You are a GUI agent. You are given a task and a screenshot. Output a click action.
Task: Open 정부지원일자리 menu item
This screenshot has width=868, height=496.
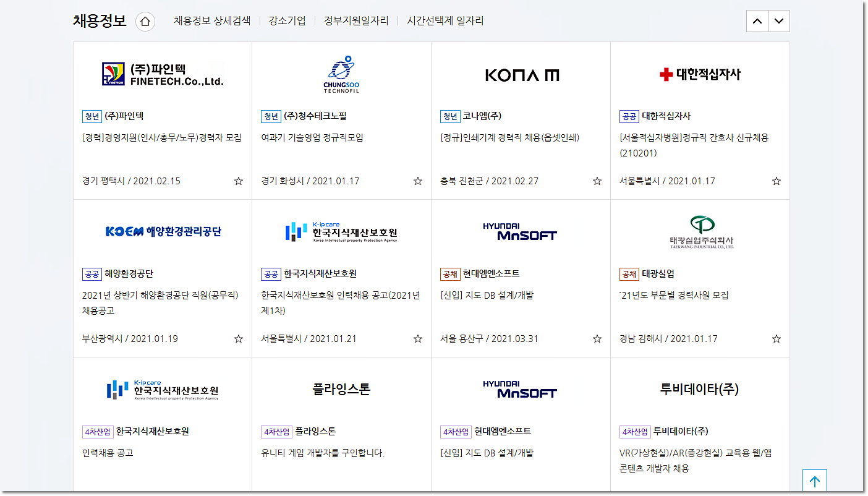[356, 21]
